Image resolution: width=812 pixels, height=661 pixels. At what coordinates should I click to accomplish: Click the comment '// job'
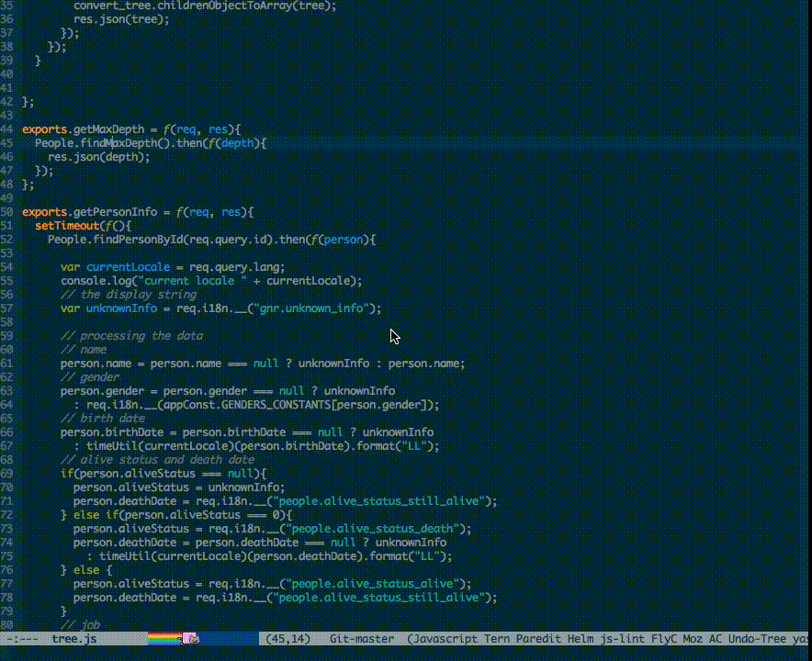pyautogui.click(x=80, y=625)
